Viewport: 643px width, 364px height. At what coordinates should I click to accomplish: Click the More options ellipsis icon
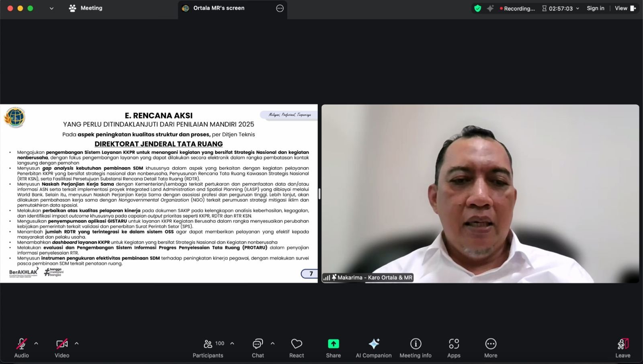click(x=490, y=344)
